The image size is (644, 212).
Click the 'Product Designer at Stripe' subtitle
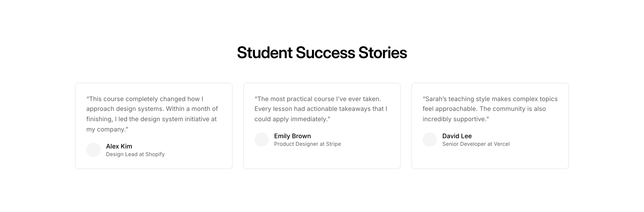[307, 144]
